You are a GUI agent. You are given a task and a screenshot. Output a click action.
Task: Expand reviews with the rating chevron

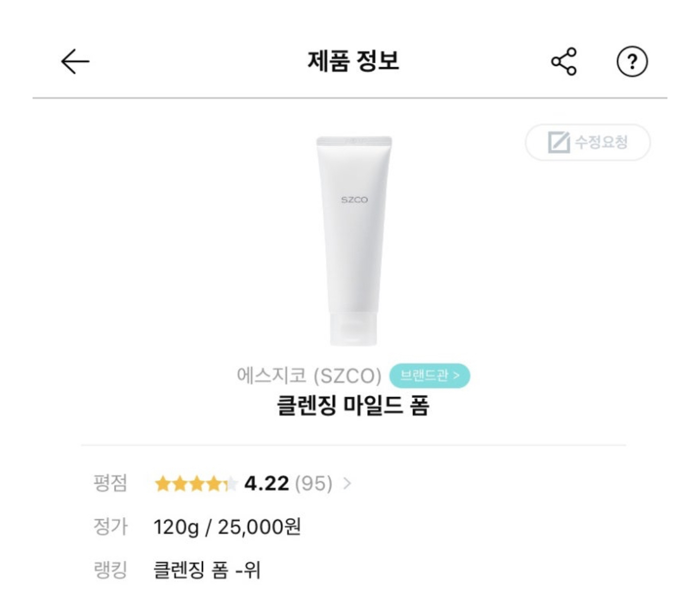[347, 483]
